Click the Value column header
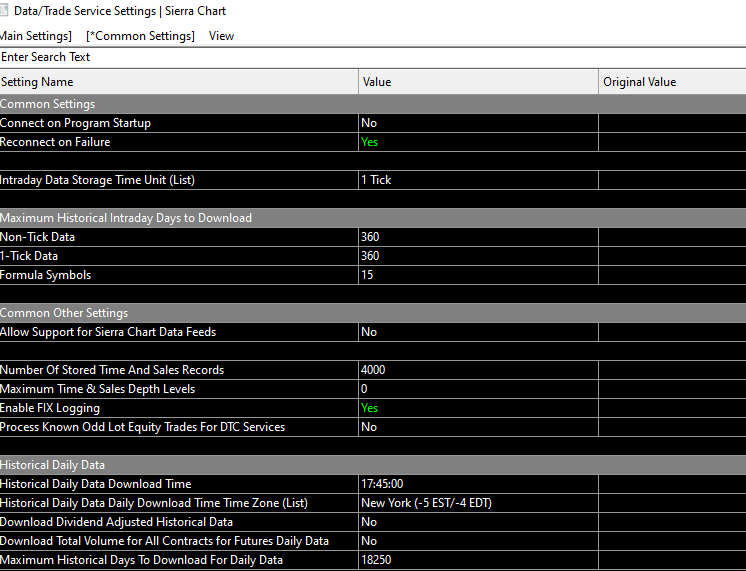The width and height of the screenshot is (746, 571). 478,82
